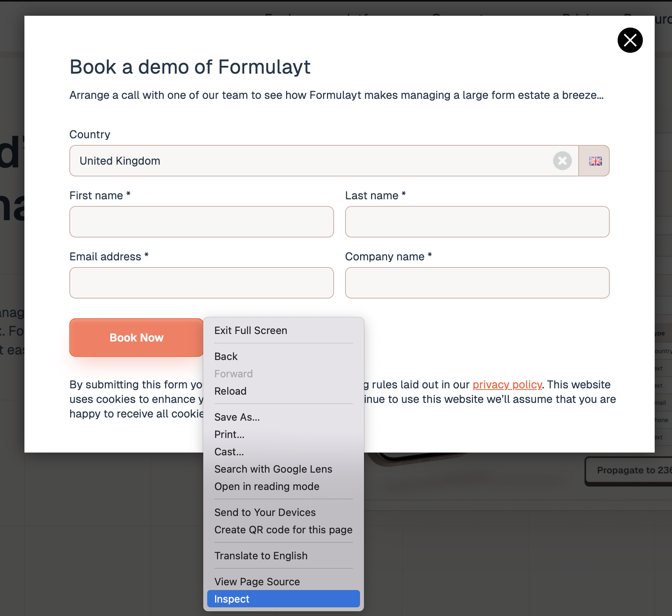Select Print... in the context menu
Image resolution: width=672 pixels, height=616 pixels.
pos(284,434)
